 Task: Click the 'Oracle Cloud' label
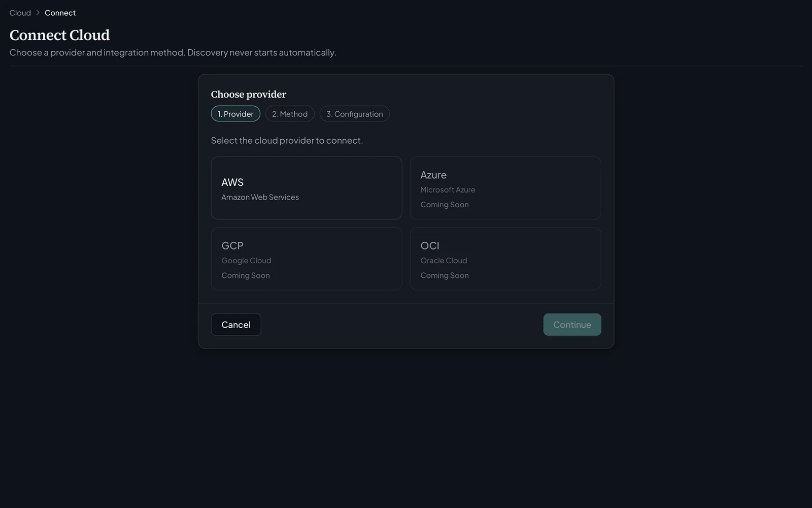(444, 261)
